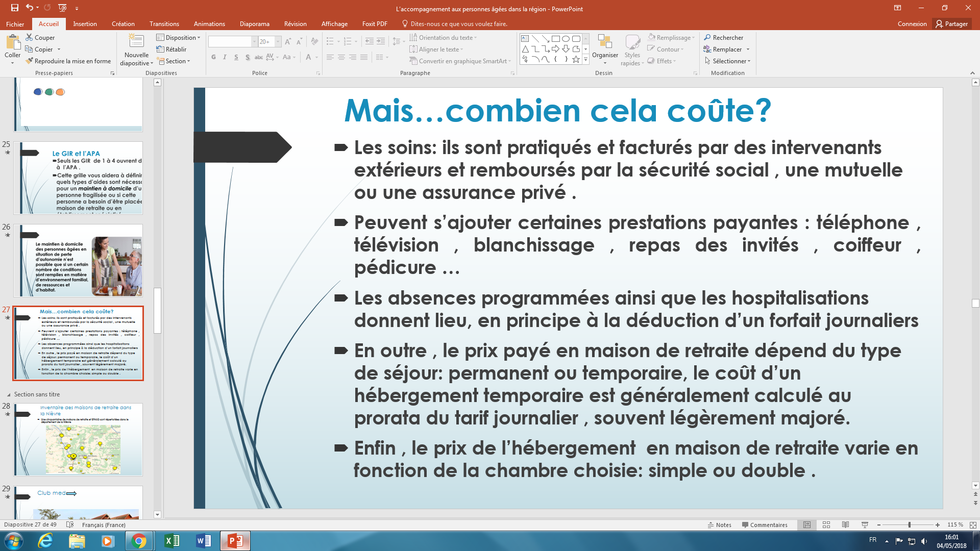The width and height of the screenshot is (980, 551).
Task: Click Partager share button
Action: (x=952, y=23)
